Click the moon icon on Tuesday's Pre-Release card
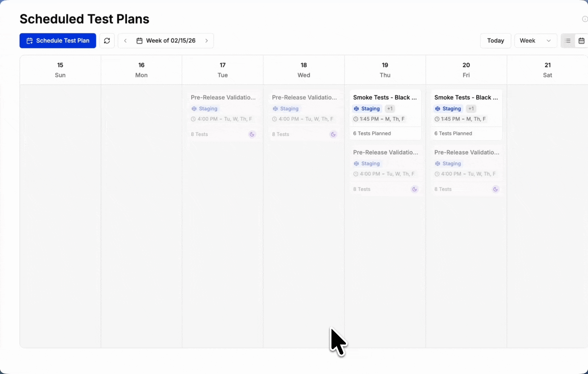Screen dimensions: 588x374 [252, 134]
